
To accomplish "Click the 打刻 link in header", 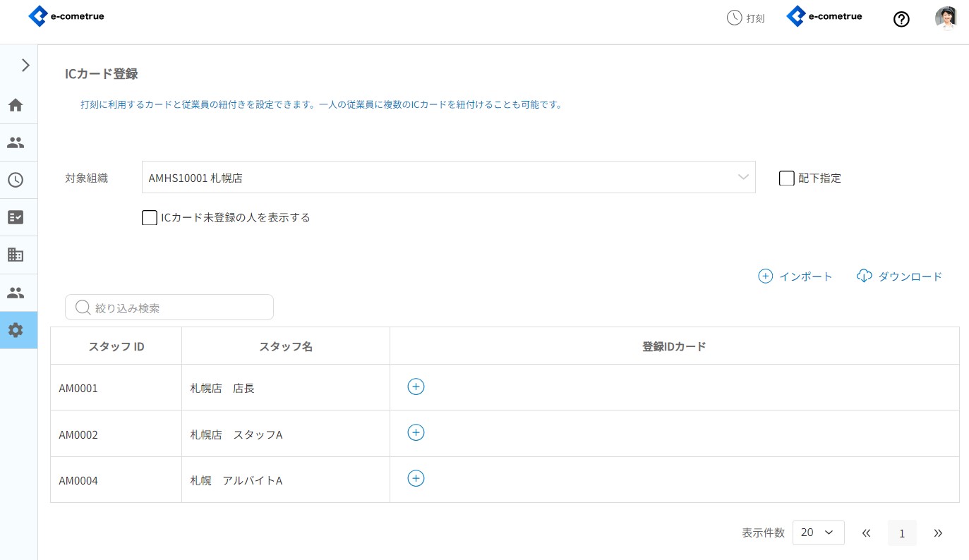I will coord(746,18).
